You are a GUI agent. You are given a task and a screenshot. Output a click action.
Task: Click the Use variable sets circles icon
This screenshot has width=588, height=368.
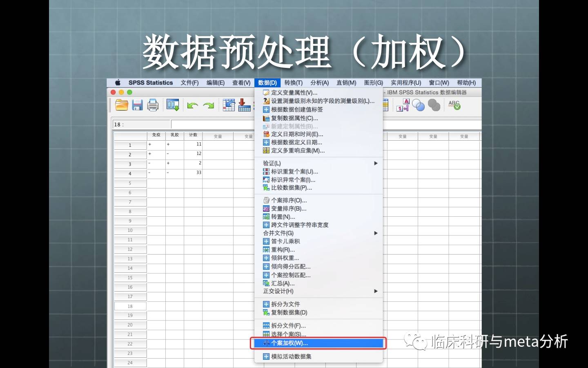pyautogui.click(x=419, y=105)
